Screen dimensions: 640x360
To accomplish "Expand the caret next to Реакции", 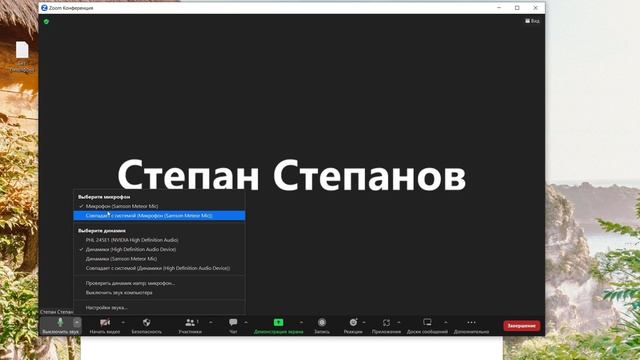I will click(364, 322).
